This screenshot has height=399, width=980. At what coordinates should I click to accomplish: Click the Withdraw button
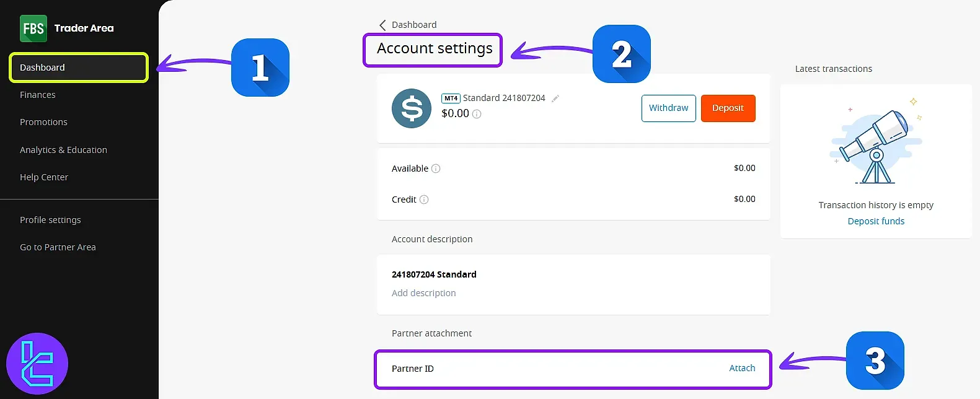(x=668, y=108)
